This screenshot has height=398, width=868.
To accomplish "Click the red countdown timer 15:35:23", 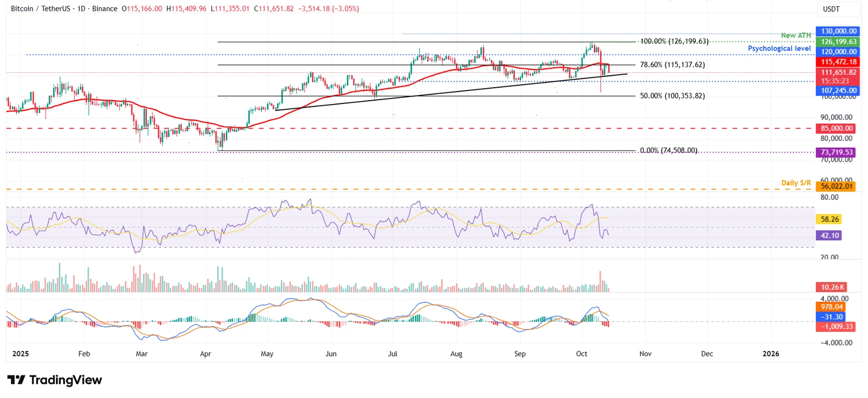I will coord(835,82).
